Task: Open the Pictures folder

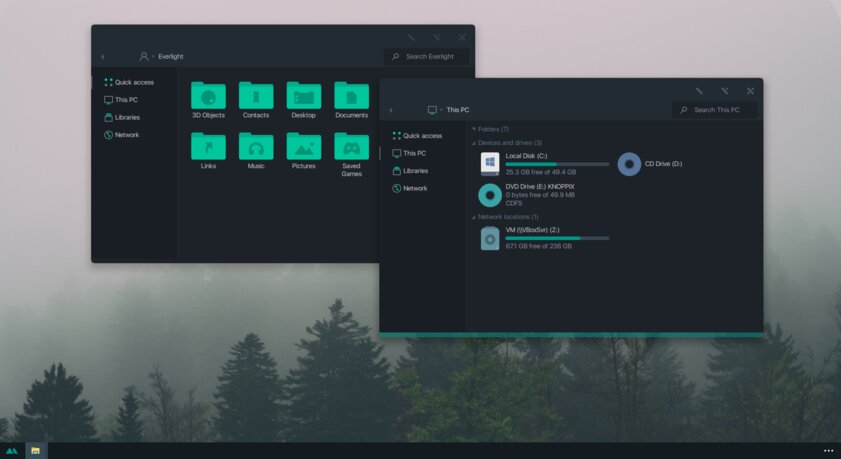Action: point(304,148)
